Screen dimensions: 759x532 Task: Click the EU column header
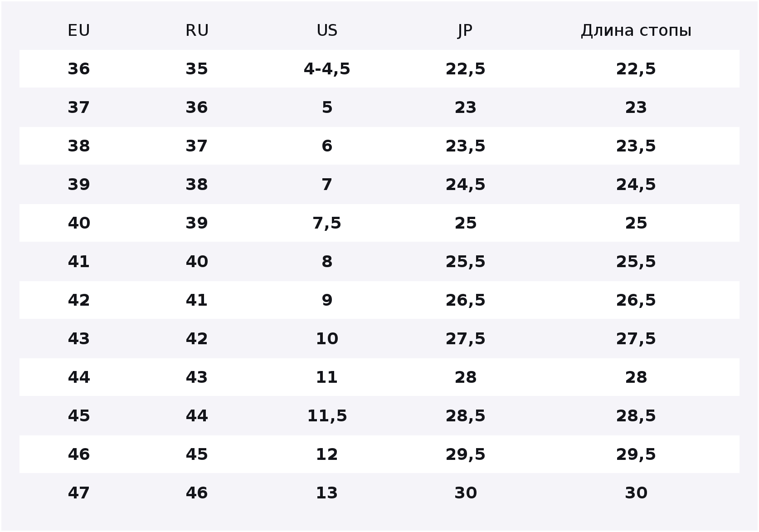pos(78,30)
